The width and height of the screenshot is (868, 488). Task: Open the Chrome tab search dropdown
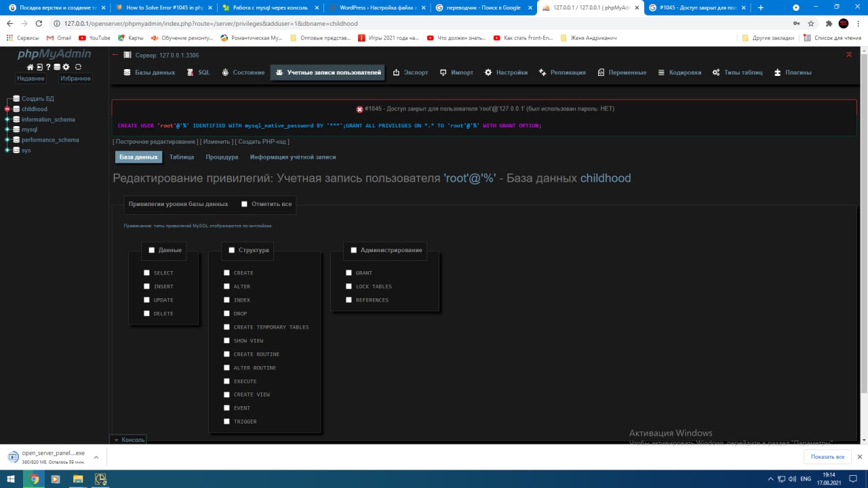coord(796,7)
